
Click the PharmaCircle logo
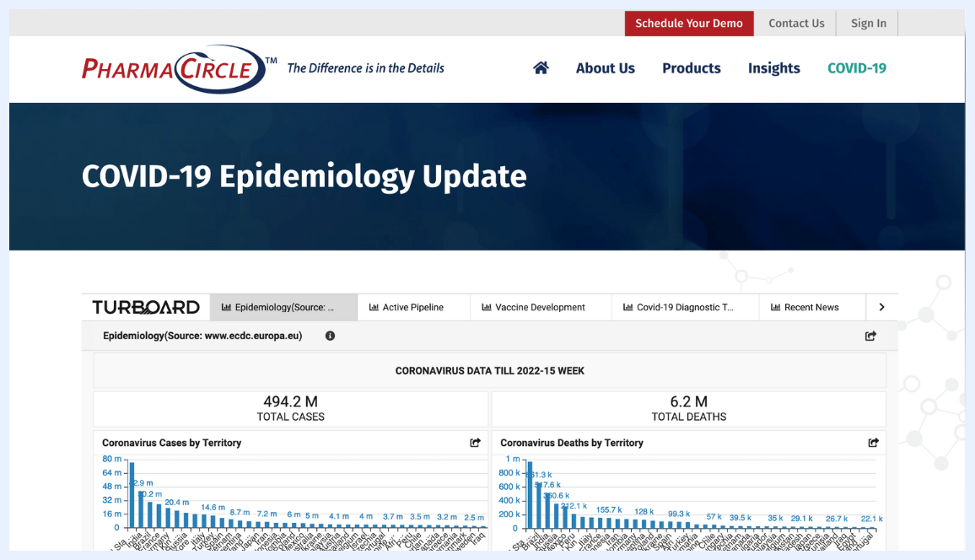pos(179,68)
